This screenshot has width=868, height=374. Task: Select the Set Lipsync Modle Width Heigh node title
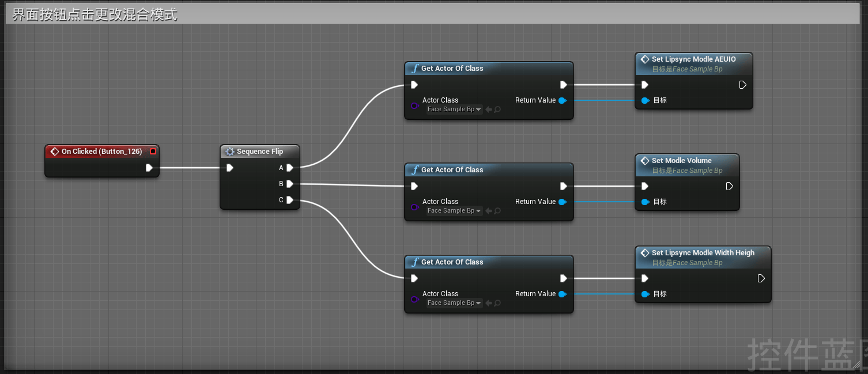click(x=703, y=253)
